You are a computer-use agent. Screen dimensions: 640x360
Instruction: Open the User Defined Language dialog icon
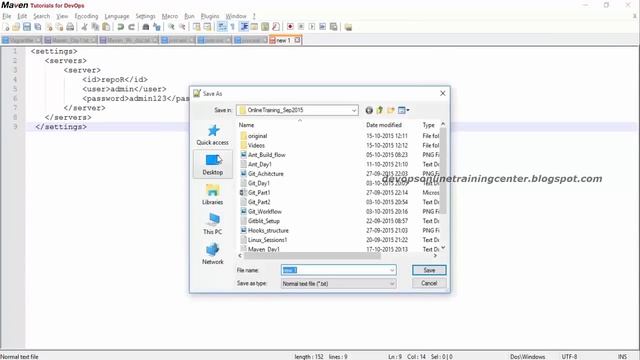tap(254, 27)
